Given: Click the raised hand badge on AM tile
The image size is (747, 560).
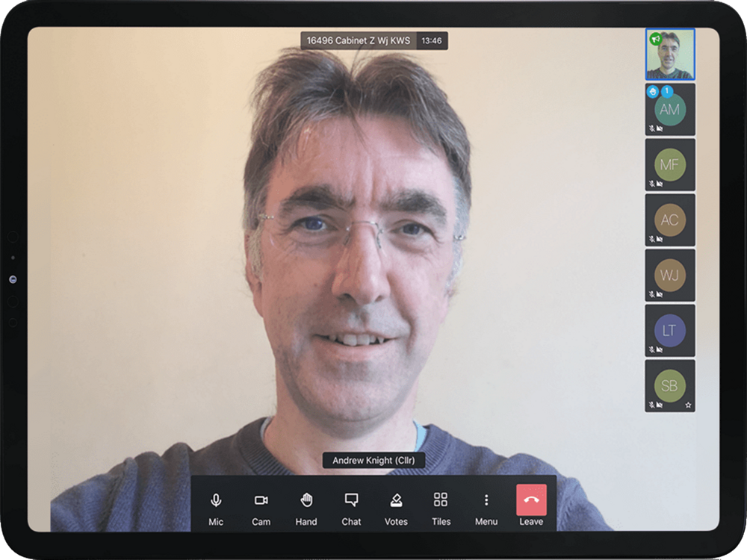Looking at the screenshot, I should [653, 91].
